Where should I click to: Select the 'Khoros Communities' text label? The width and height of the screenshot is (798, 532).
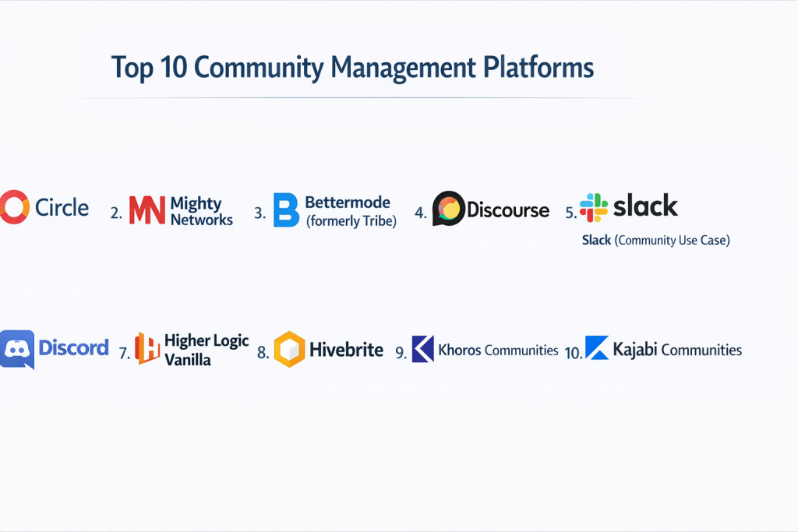pyautogui.click(x=498, y=350)
